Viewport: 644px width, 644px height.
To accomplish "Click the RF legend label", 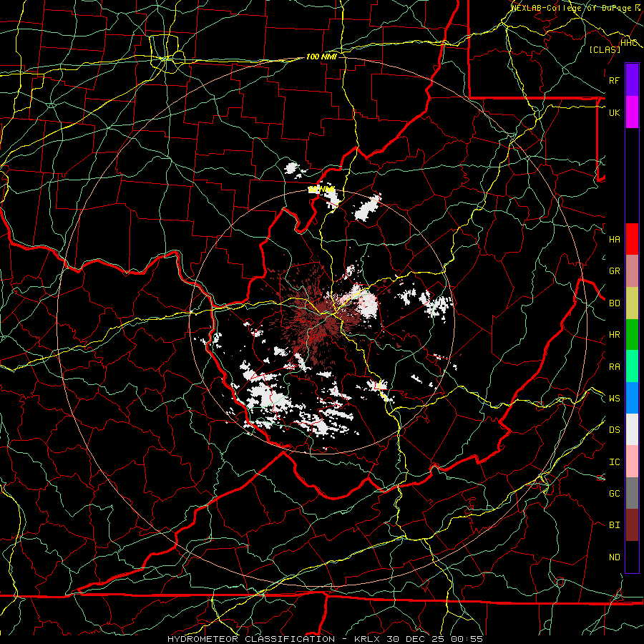I will (x=614, y=80).
